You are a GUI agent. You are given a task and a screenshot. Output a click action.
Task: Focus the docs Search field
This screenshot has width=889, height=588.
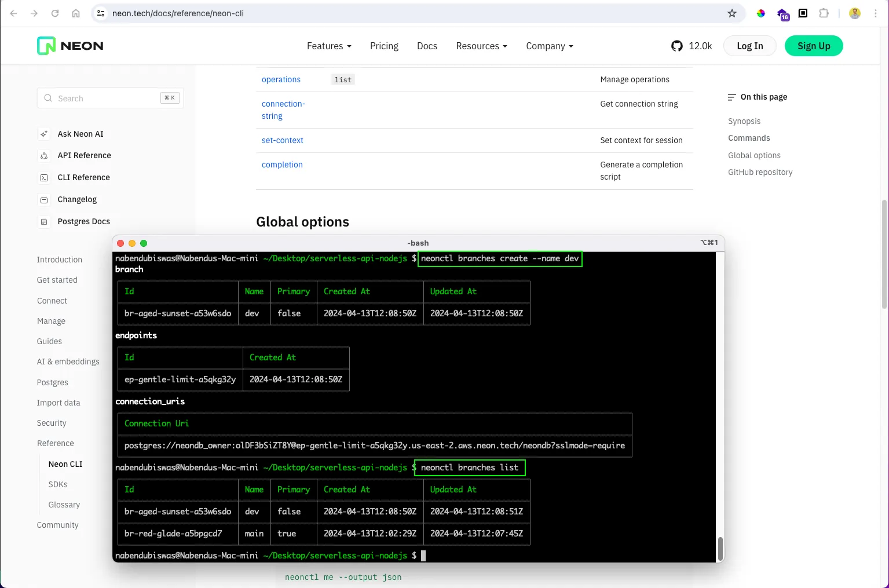tap(111, 98)
